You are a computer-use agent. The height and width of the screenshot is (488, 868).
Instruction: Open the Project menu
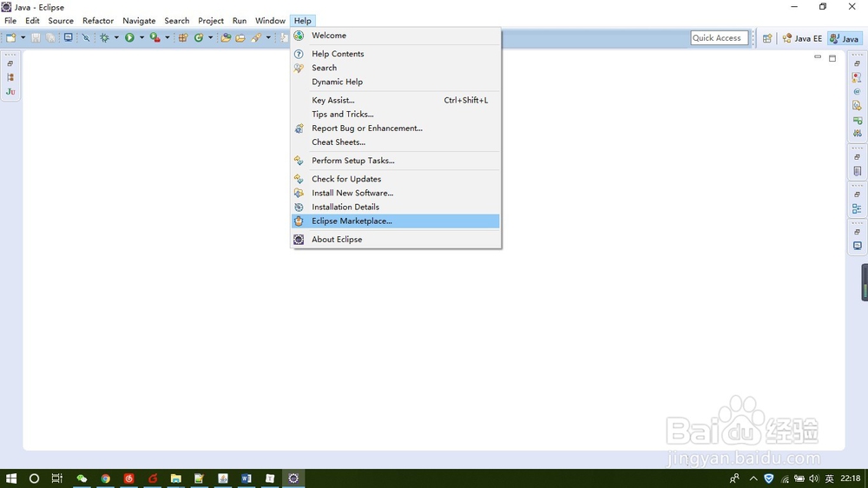point(211,21)
